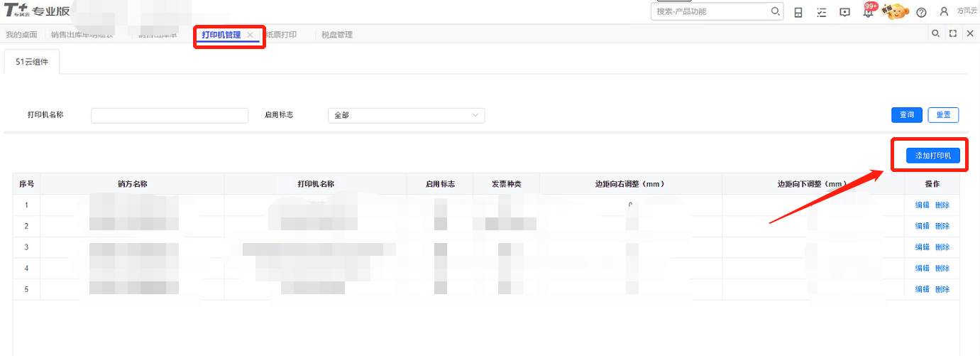Image resolution: width=980 pixels, height=356 pixels.
Task: Close the 打印机管理 tab
Action: pos(250,35)
